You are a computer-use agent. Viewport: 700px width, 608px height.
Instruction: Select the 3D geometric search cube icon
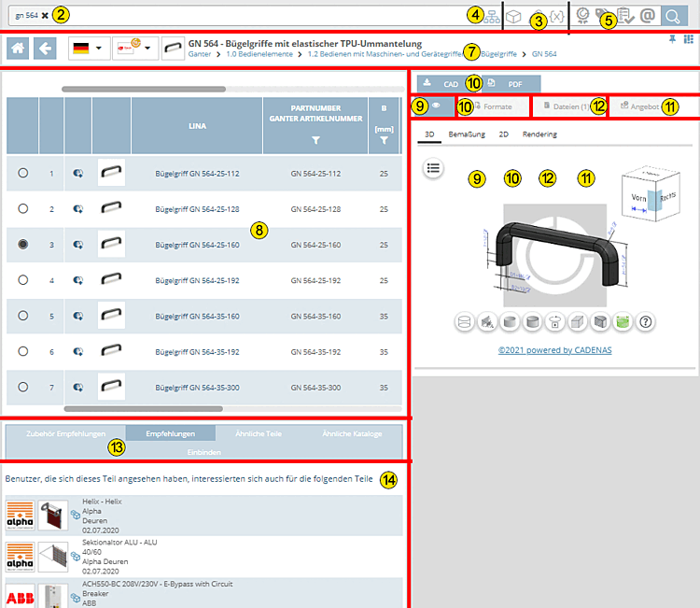point(513,17)
